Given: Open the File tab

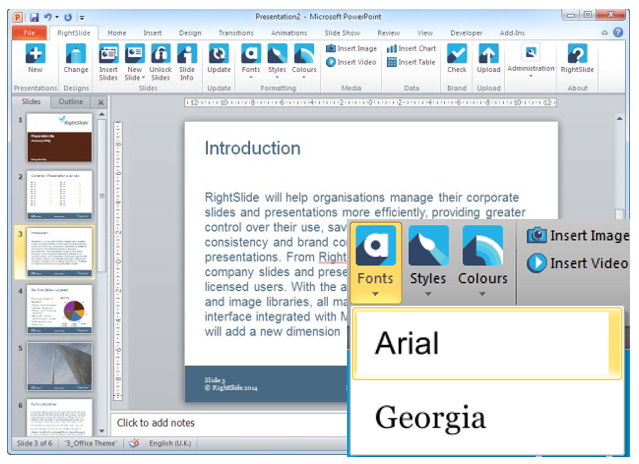Looking at the screenshot, I should click(29, 33).
